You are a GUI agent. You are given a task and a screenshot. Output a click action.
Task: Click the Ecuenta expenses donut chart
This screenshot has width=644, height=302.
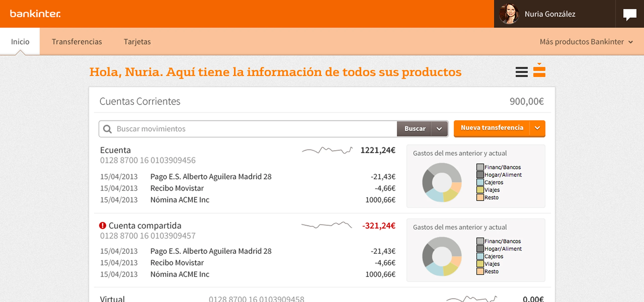(442, 182)
